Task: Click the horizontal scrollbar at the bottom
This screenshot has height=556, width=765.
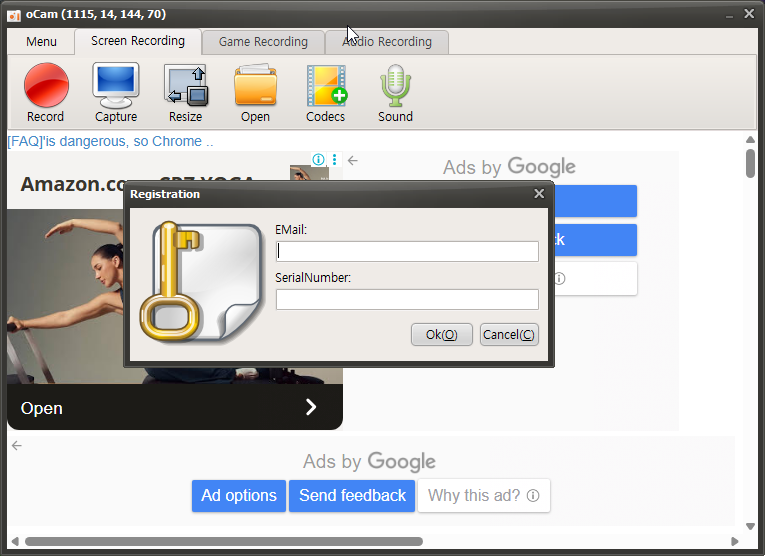Action: (223, 541)
